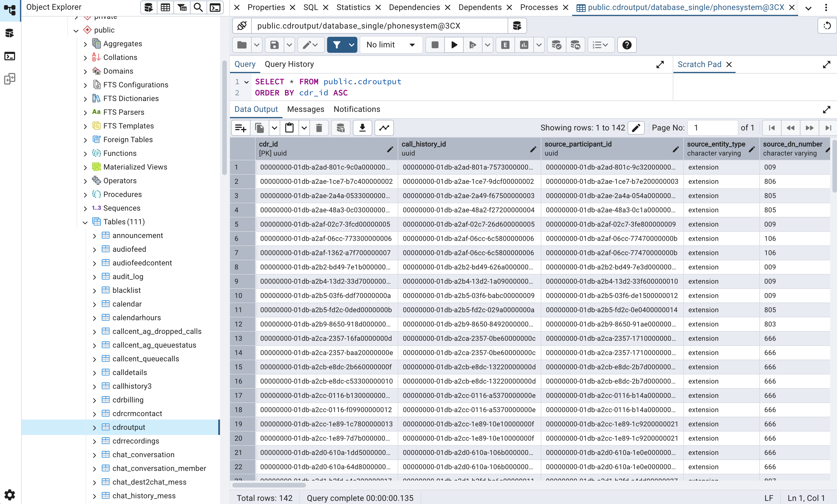837x504 pixels.
Task: Click the Execute query play icon
Action: tap(454, 45)
